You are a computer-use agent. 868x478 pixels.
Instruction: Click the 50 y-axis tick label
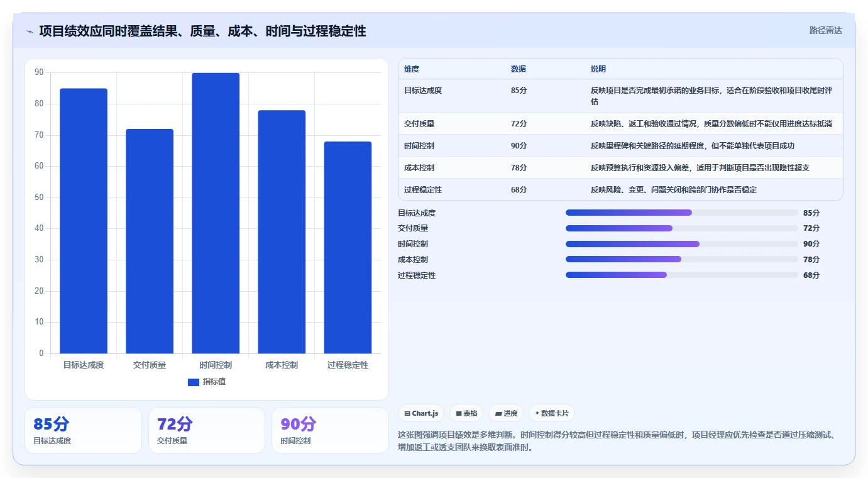39,197
